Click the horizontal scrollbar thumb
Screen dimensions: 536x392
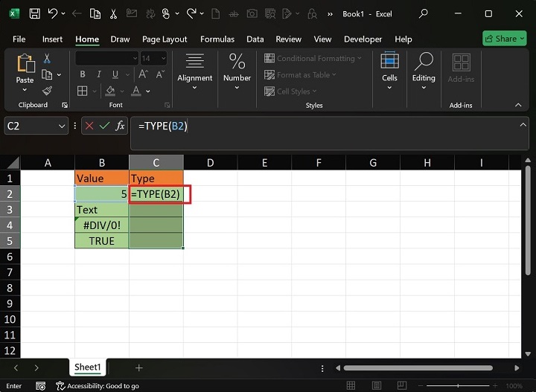tap(418, 367)
